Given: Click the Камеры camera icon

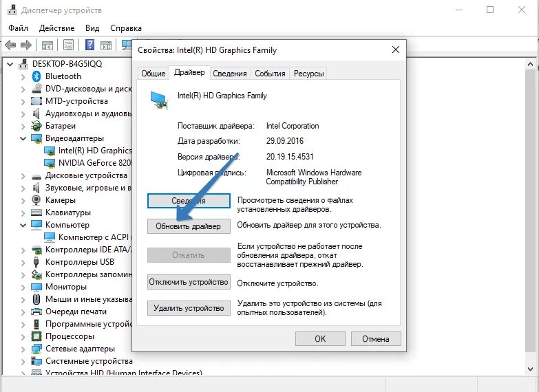Looking at the screenshot, I should [36, 200].
